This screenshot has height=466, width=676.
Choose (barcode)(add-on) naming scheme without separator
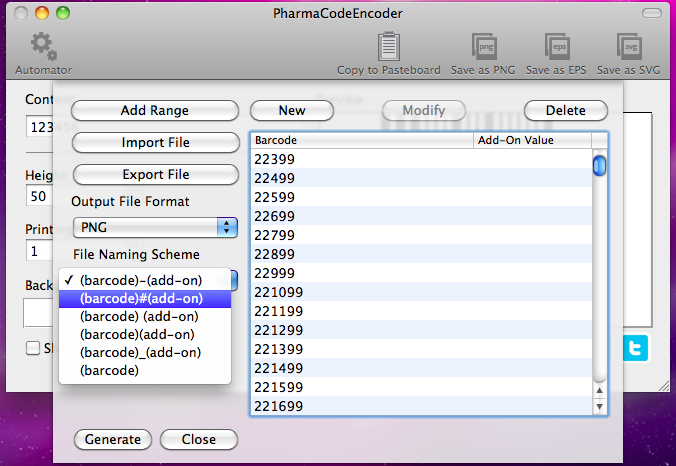pyautogui.click(x=145, y=335)
